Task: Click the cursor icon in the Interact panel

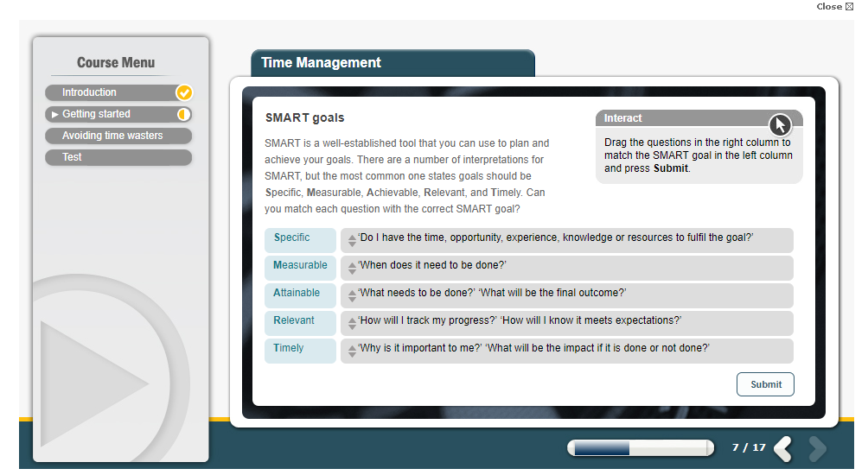Action: coord(780,125)
